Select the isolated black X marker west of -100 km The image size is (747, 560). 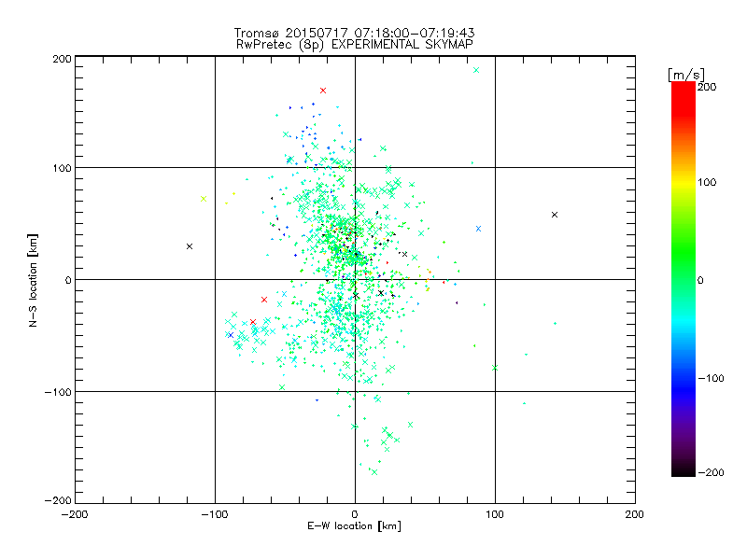(190, 246)
